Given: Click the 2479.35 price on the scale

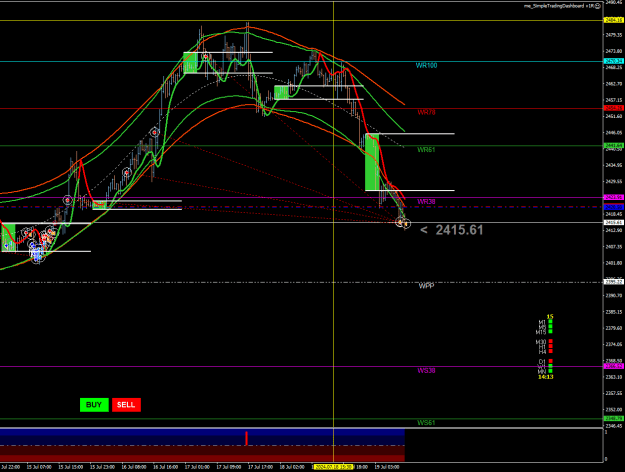Looking at the screenshot, I should 614,35.
